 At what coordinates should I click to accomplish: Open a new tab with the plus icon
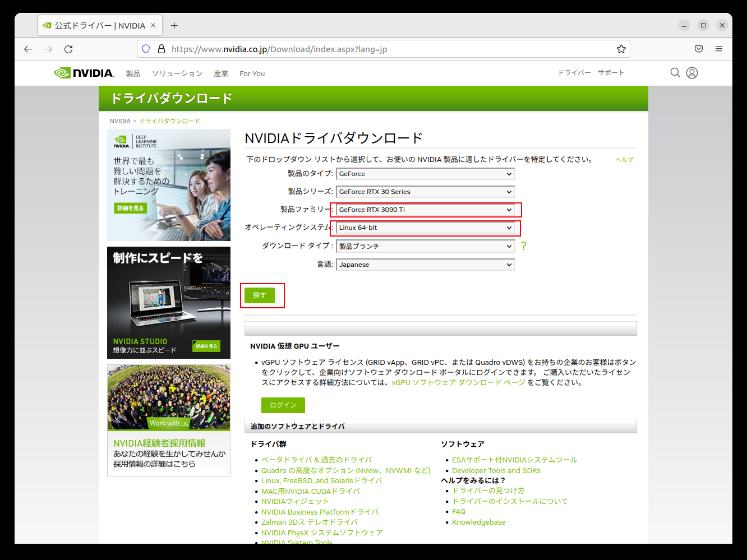tap(174, 26)
